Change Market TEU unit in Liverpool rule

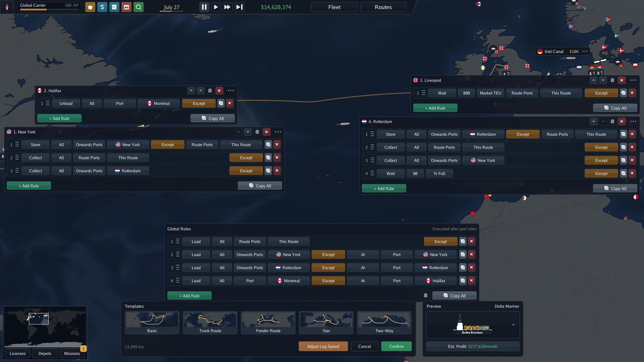point(490,93)
